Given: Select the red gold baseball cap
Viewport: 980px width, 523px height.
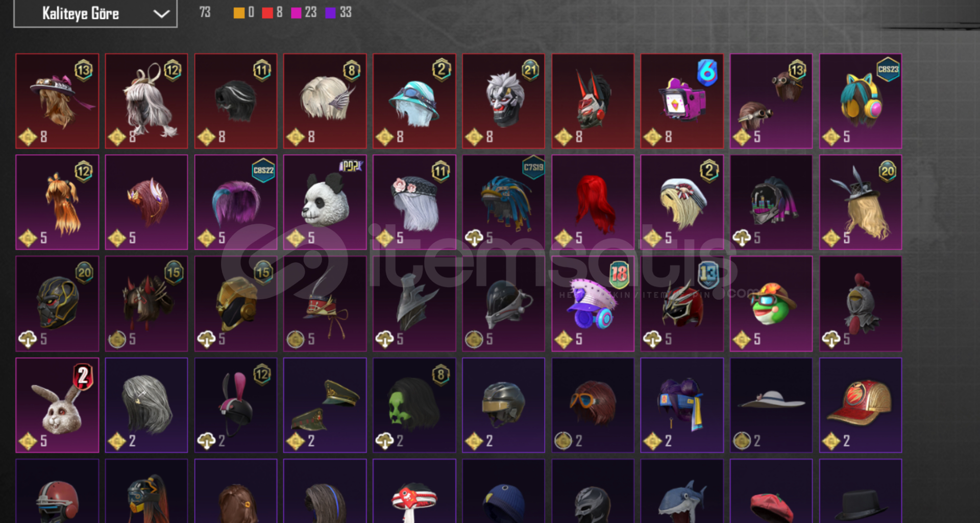Looking at the screenshot, I should point(861,405).
